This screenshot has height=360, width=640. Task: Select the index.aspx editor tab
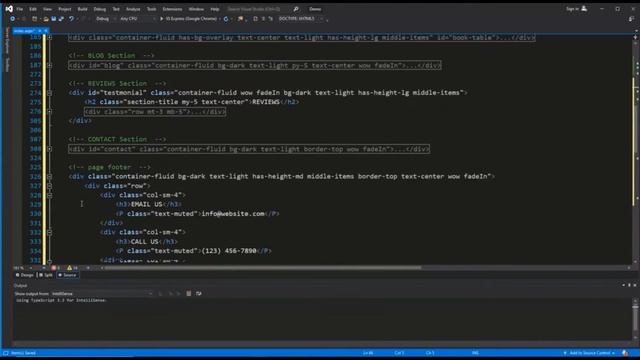[x=24, y=31]
